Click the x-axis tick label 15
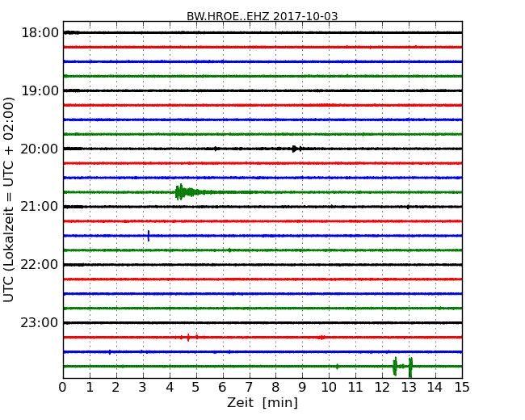This screenshot has height=420, width=525. point(462,388)
